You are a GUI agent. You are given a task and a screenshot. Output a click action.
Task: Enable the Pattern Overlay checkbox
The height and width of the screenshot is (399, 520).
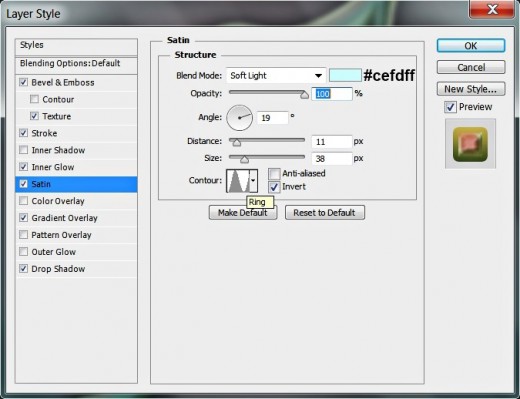point(23,235)
